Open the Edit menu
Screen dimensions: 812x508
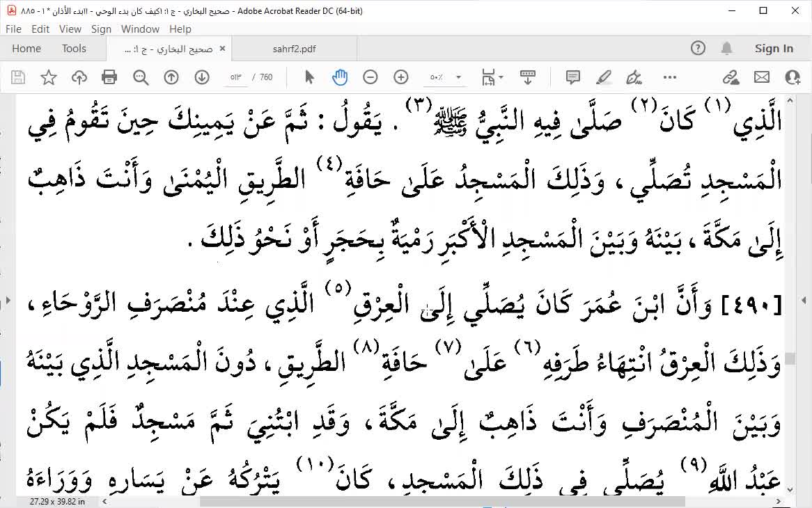(40, 29)
